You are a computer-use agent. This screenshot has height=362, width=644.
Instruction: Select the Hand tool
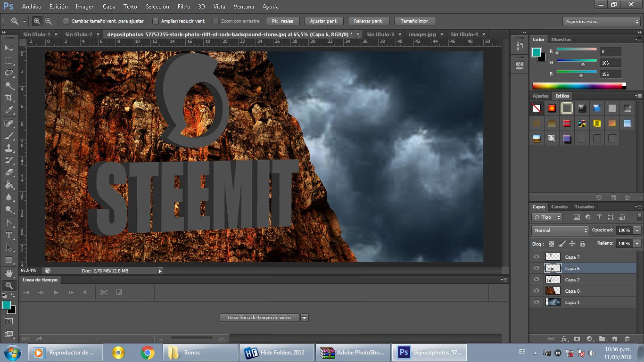click(x=9, y=273)
